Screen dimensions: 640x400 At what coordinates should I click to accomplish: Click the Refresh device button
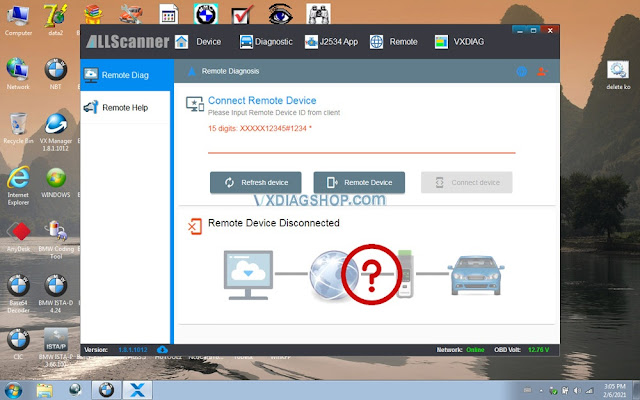256,182
